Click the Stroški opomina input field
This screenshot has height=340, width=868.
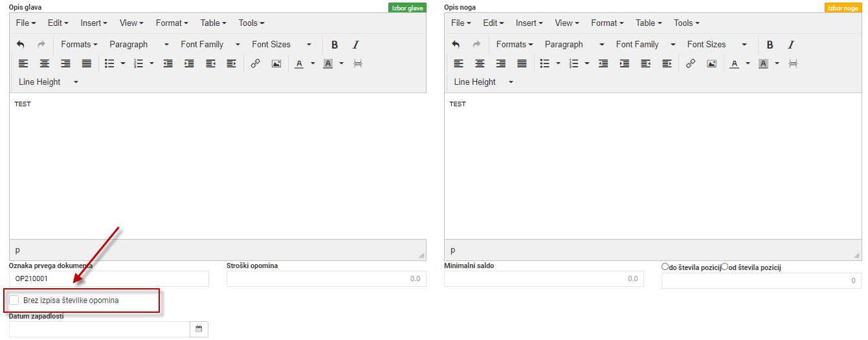click(x=326, y=278)
